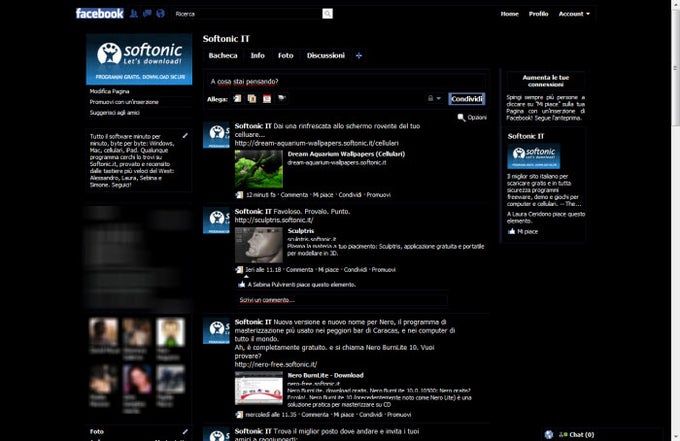Click Mi piace in the Softonic IT ad box

527,232
